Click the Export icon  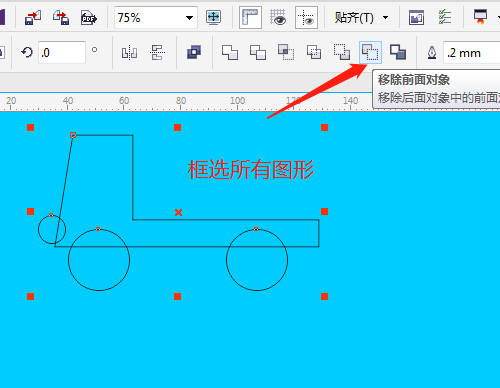(x=61, y=17)
